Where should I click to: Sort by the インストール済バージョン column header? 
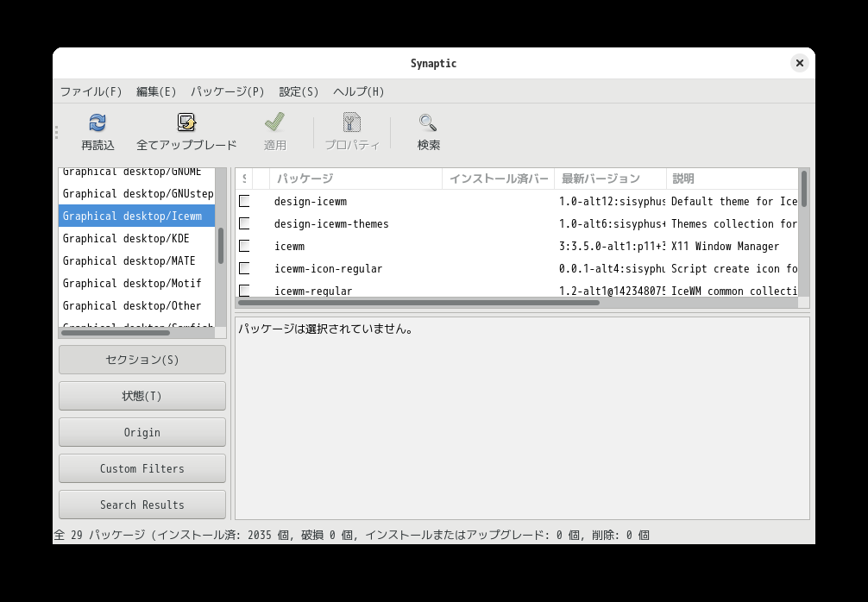coord(498,179)
